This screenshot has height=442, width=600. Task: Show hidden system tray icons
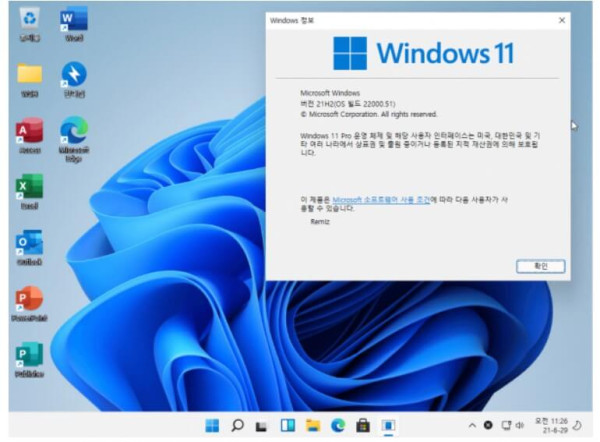point(472,425)
